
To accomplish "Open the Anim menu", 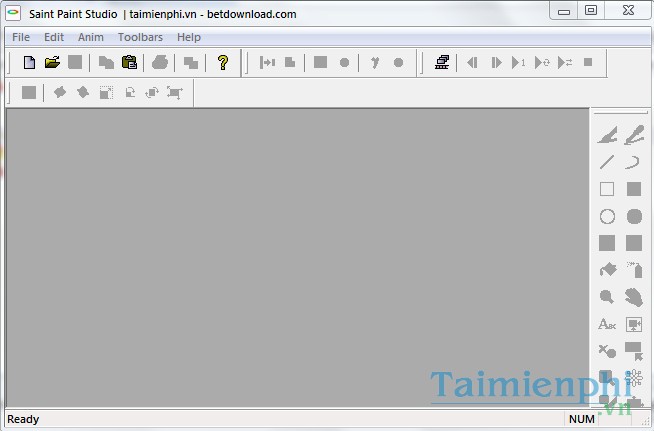I will 91,37.
